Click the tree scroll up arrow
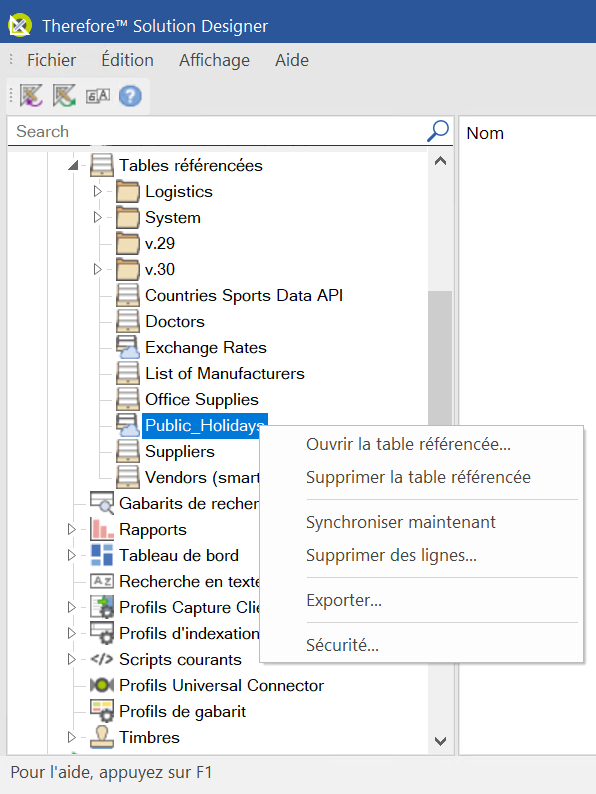The image size is (596, 794). 440,161
